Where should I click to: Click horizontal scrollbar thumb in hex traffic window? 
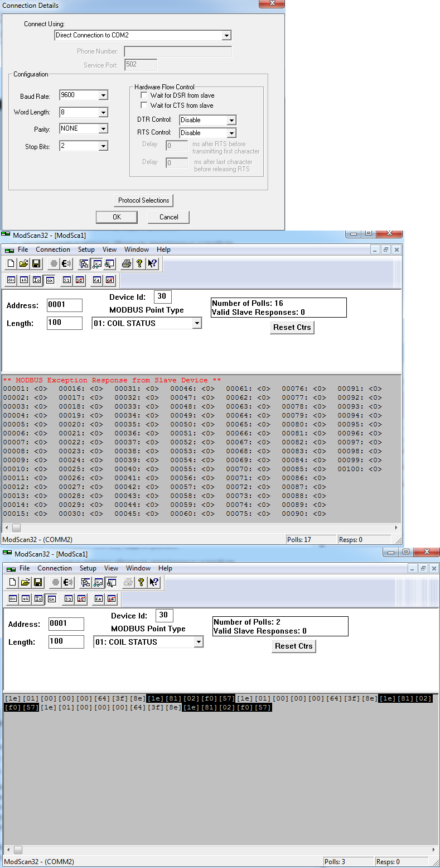[18, 850]
